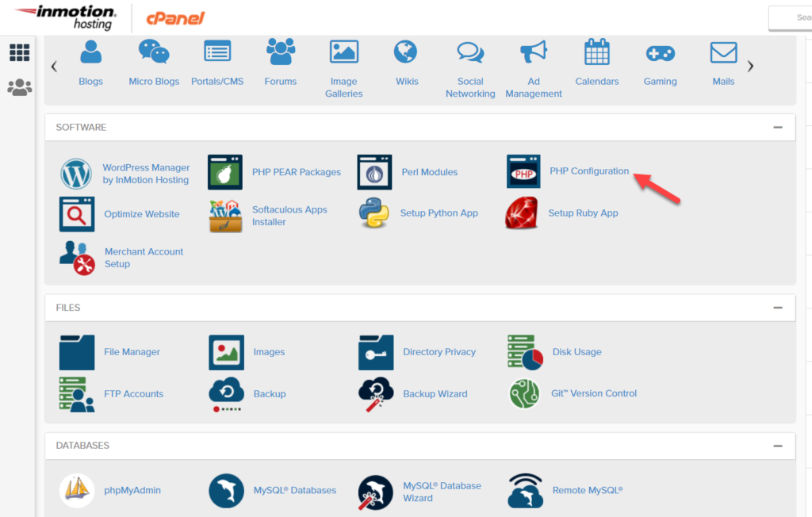This screenshot has width=812, height=517.
Task: Open the sidebar user manager icon
Action: (20, 87)
